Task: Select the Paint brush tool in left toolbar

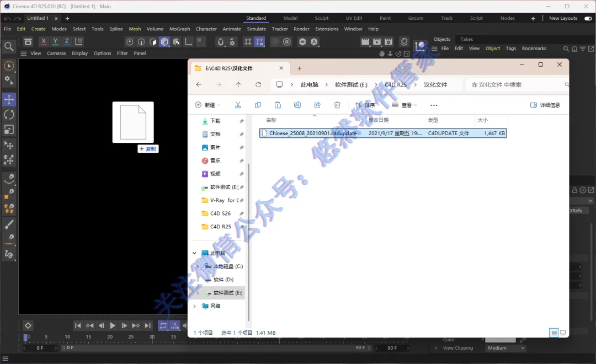Action: [x=9, y=224]
